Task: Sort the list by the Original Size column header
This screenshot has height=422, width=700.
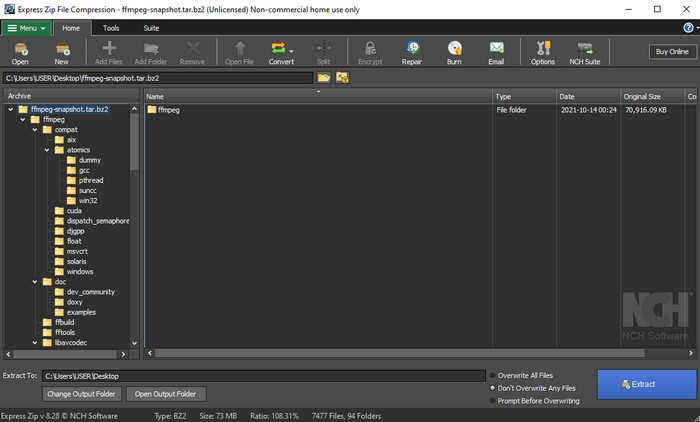Action: pos(652,96)
